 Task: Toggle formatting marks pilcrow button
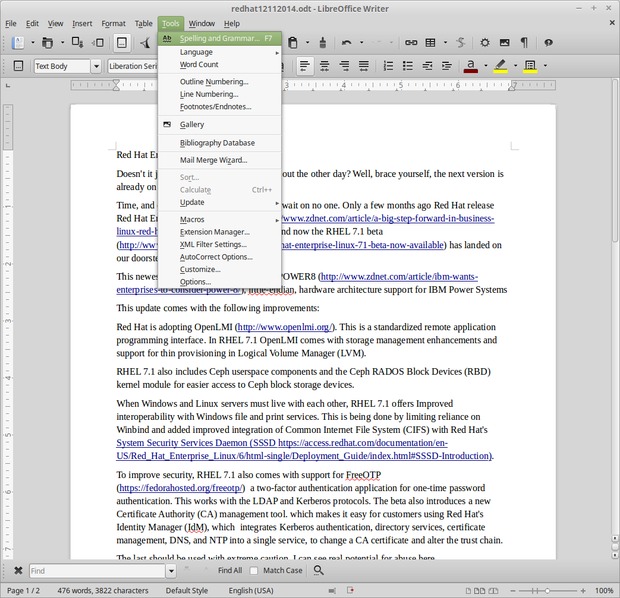pos(525,43)
